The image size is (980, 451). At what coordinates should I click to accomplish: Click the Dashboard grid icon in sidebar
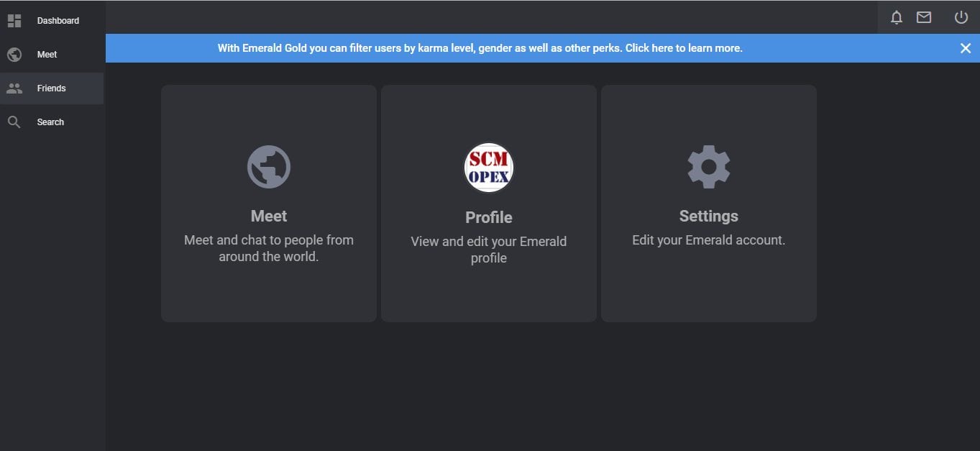coord(14,21)
